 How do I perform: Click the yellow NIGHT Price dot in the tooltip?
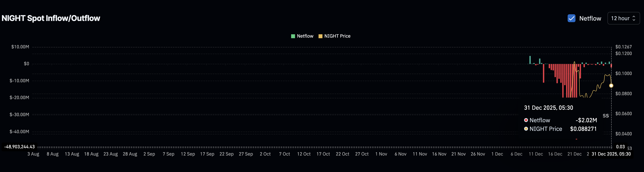[x=526, y=129]
